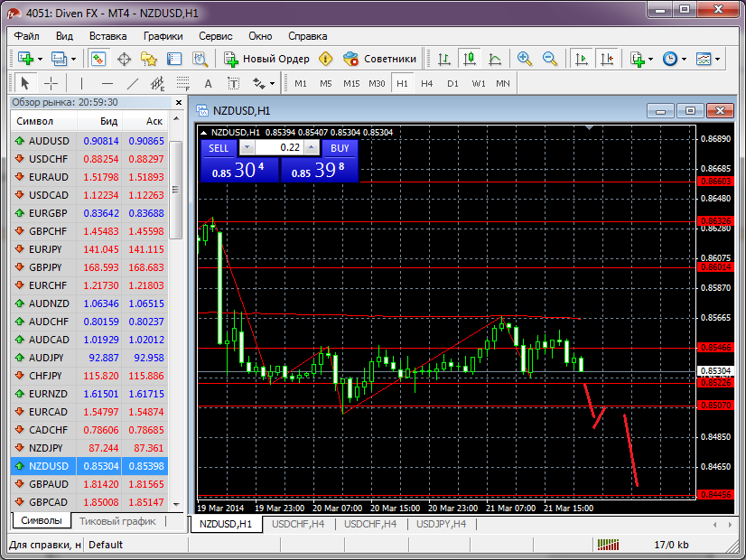Select the crosshair cursor tool

(51, 83)
